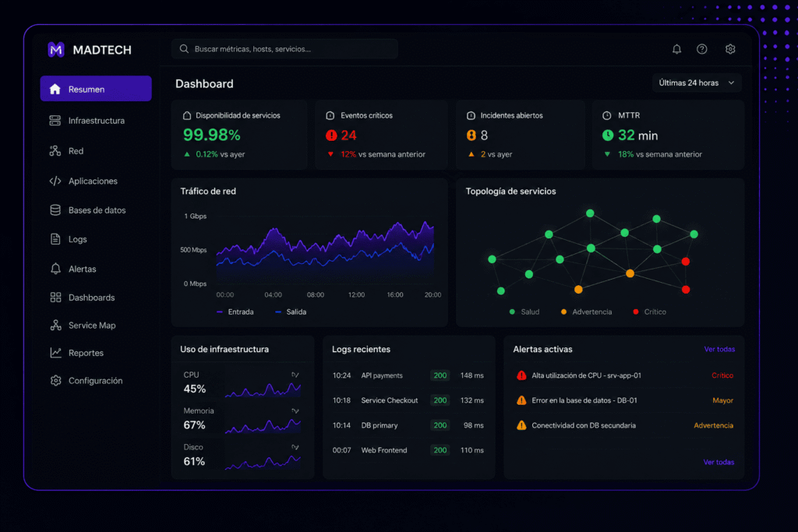
Task: Click the CPU sparkline trend icon
Action: coord(295,375)
